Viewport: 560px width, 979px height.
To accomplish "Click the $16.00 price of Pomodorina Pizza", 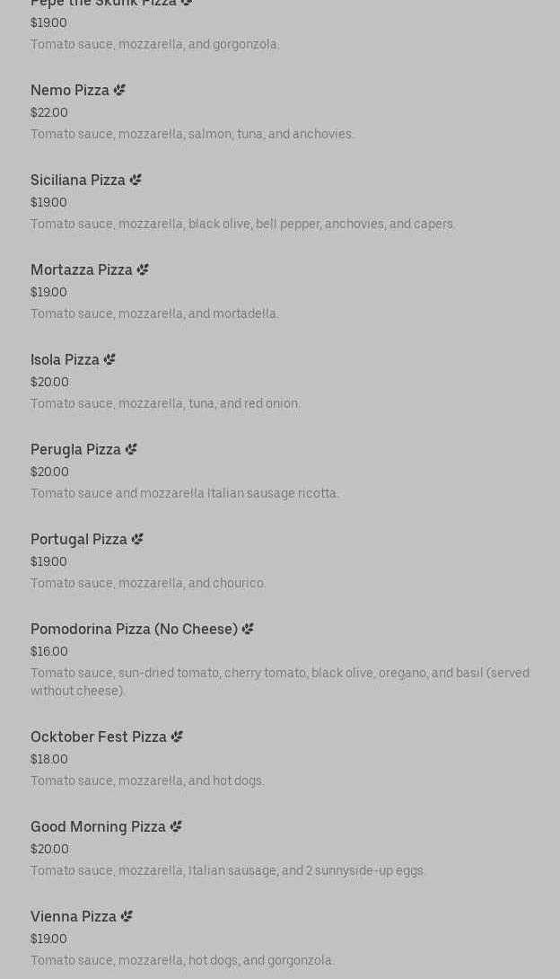I will [x=49, y=651].
